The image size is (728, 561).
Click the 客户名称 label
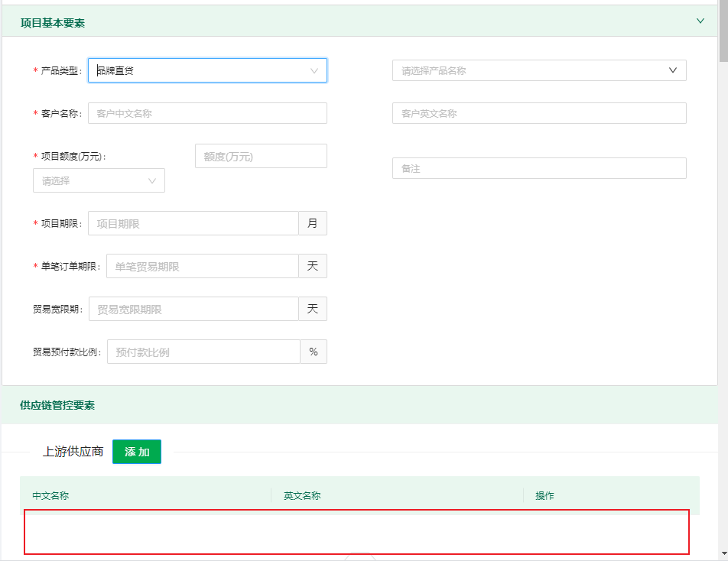tap(61, 113)
